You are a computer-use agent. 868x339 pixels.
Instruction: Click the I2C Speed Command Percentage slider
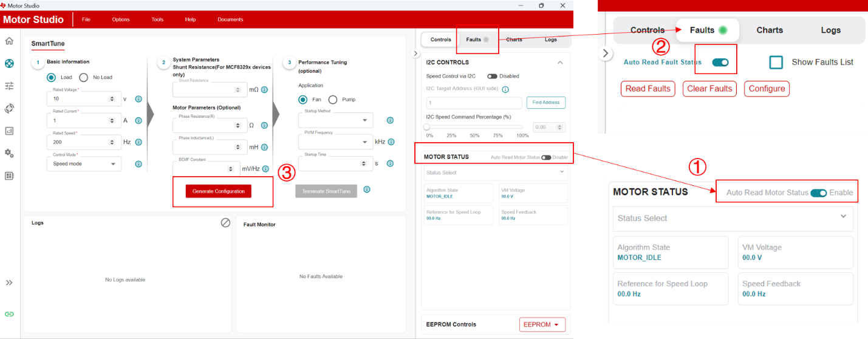pos(474,127)
